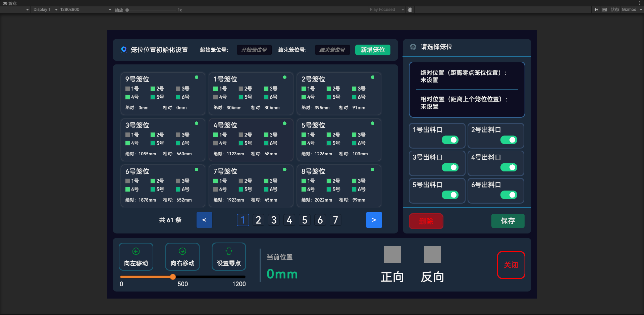This screenshot has width=644, height=315.
Task: Expand the Gizmos dropdown arrow
Action: pos(641,10)
